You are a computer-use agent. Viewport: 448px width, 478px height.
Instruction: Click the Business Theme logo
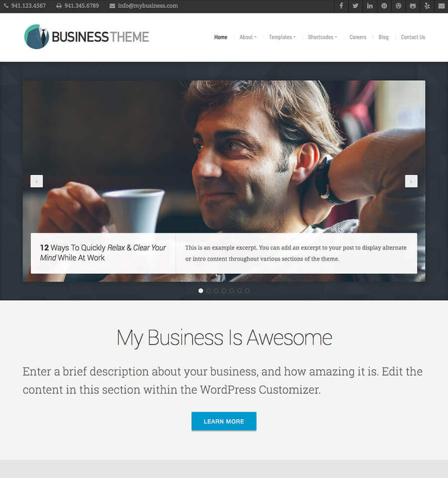coord(87,37)
